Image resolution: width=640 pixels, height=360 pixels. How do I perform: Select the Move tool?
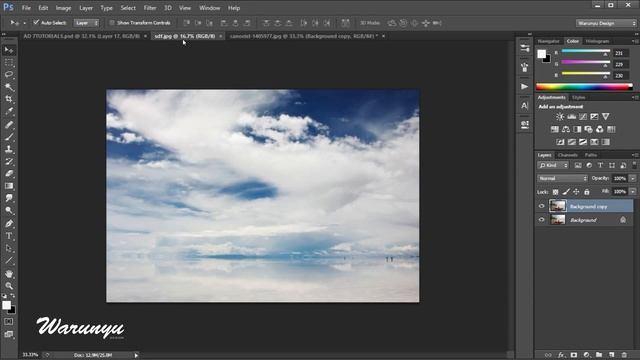pos(9,50)
